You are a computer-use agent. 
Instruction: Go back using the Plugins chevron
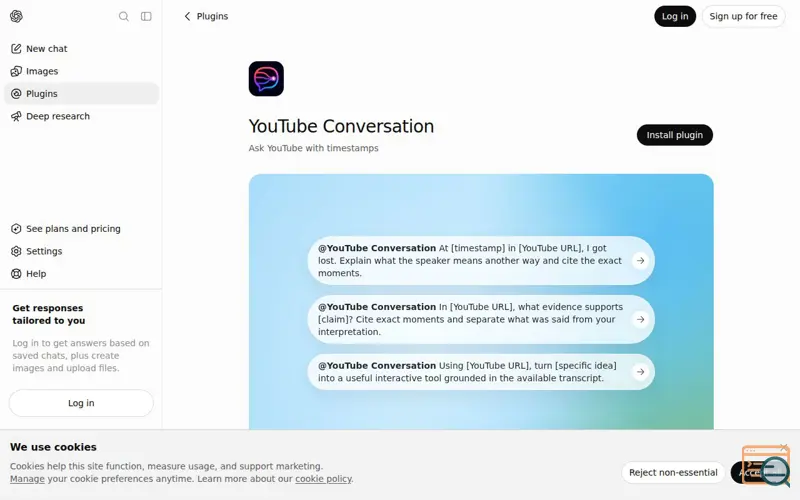[187, 16]
